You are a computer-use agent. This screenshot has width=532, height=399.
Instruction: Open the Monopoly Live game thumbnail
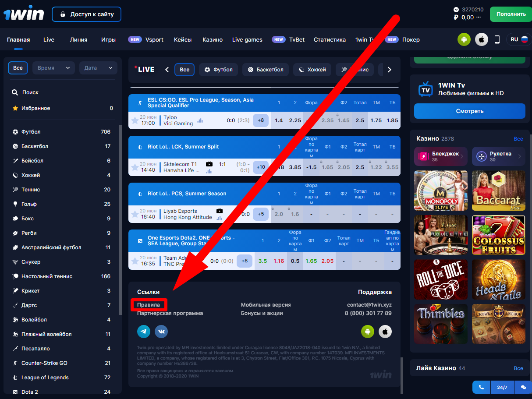click(x=441, y=191)
